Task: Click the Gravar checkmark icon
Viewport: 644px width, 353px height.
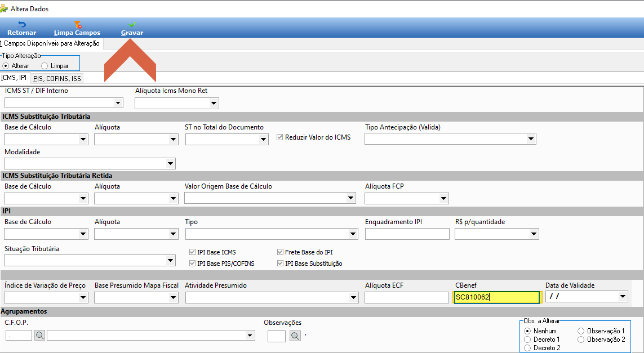Action: [132, 25]
